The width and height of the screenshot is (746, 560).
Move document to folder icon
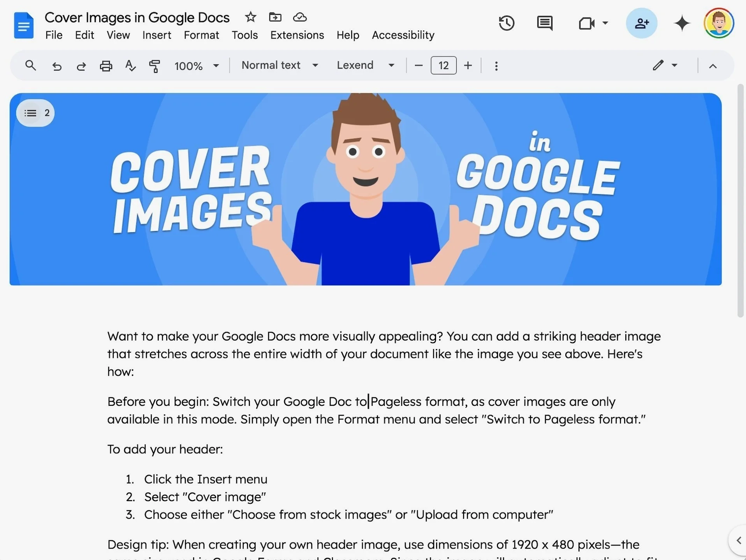pos(275,17)
